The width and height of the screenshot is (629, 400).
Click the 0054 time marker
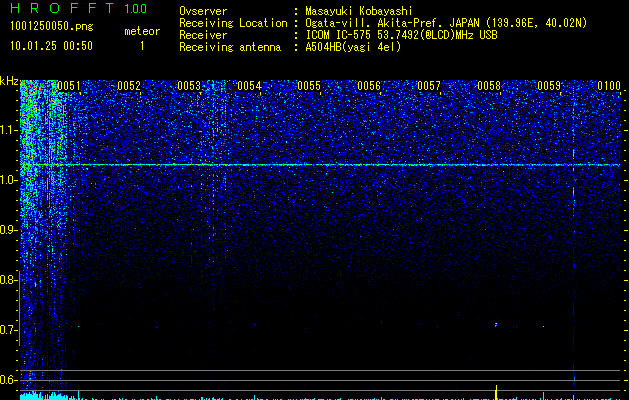249,86
